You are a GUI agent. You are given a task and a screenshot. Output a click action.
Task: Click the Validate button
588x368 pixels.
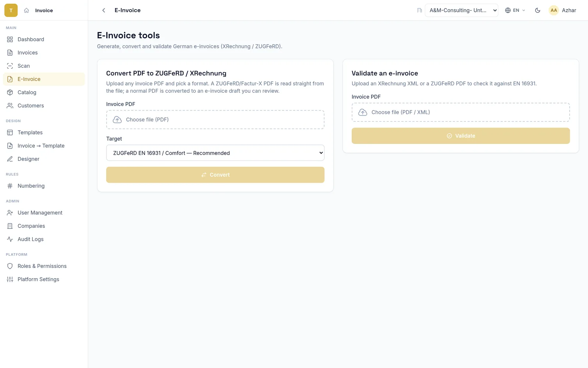pos(461,136)
